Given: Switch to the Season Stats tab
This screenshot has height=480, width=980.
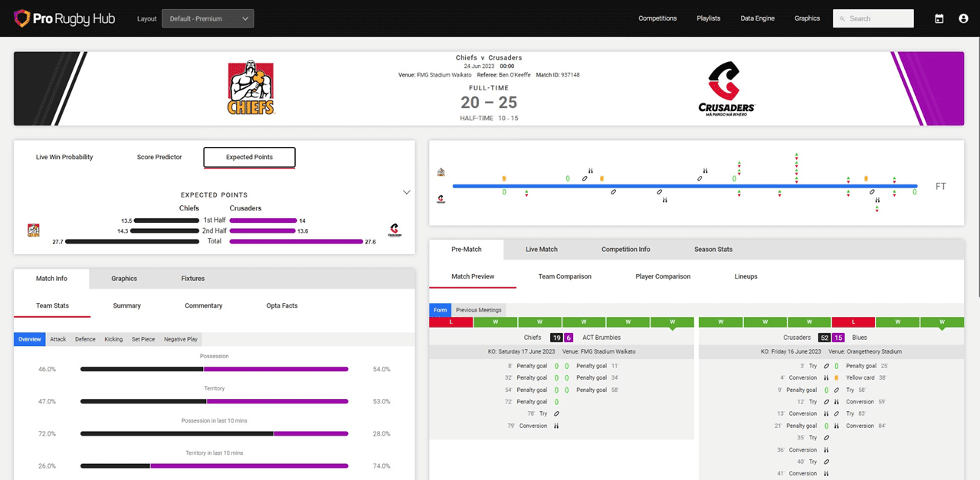Looking at the screenshot, I should [713, 250].
